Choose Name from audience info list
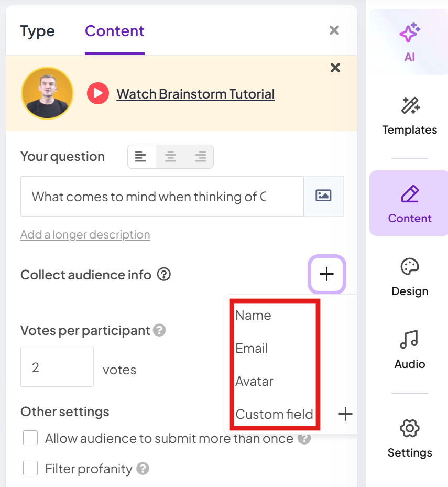Image resolution: width=448 pixels, height=487 pixels. 253,315
